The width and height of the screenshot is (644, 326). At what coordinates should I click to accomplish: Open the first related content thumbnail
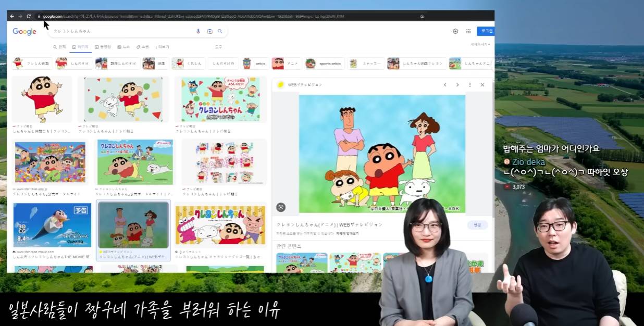(x=302, y=262)
